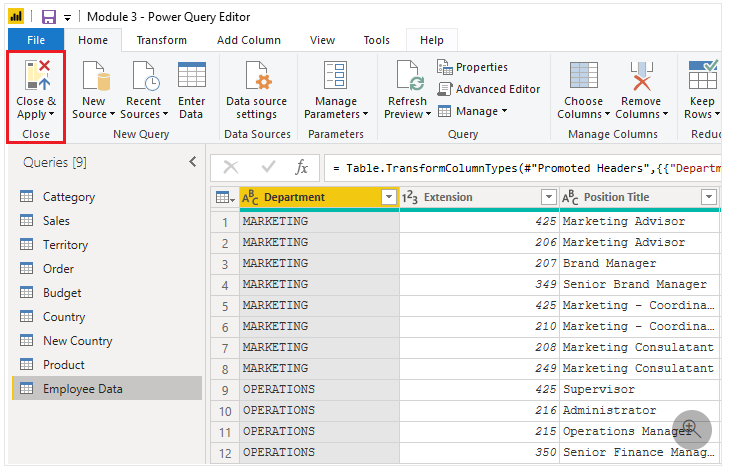The height and width of the screenshot is (471, 730).
Task: Open Extension column filter dropdown
Action: tap(549, 197)
